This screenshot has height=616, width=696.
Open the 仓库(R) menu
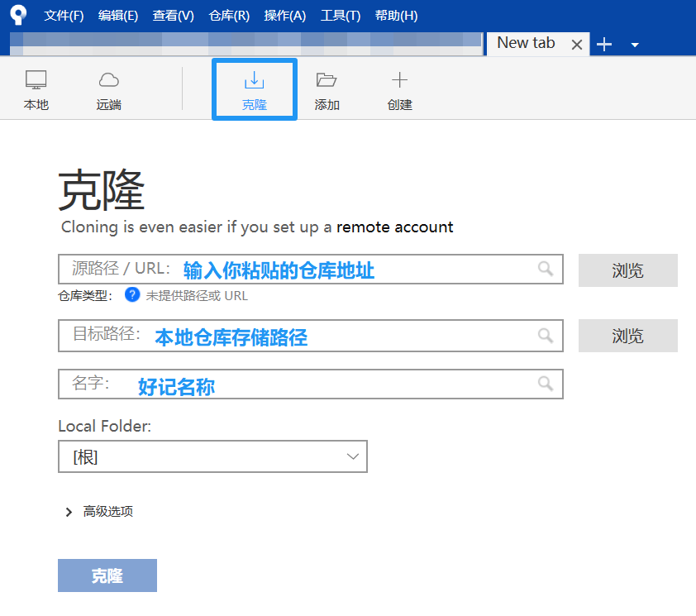click(229, 16)
